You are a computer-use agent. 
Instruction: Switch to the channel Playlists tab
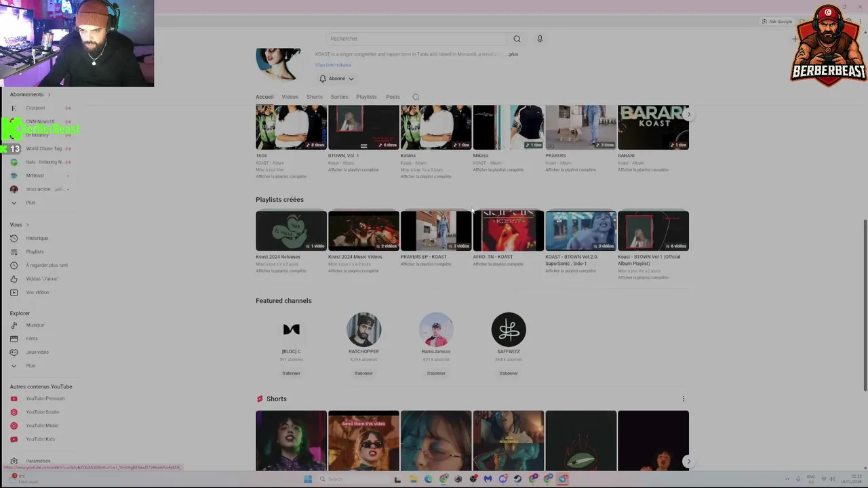click(366, 97)
